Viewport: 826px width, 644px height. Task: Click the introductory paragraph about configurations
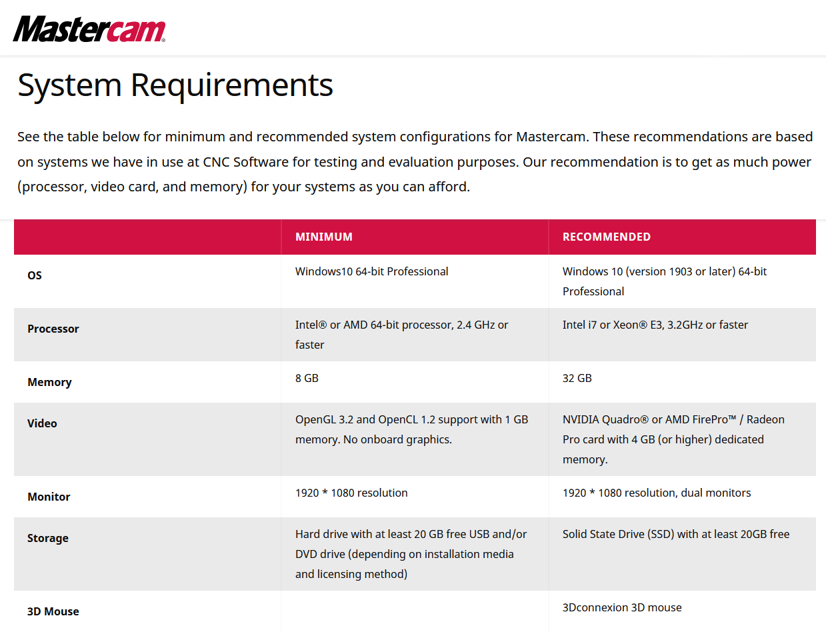click(414, 162)
